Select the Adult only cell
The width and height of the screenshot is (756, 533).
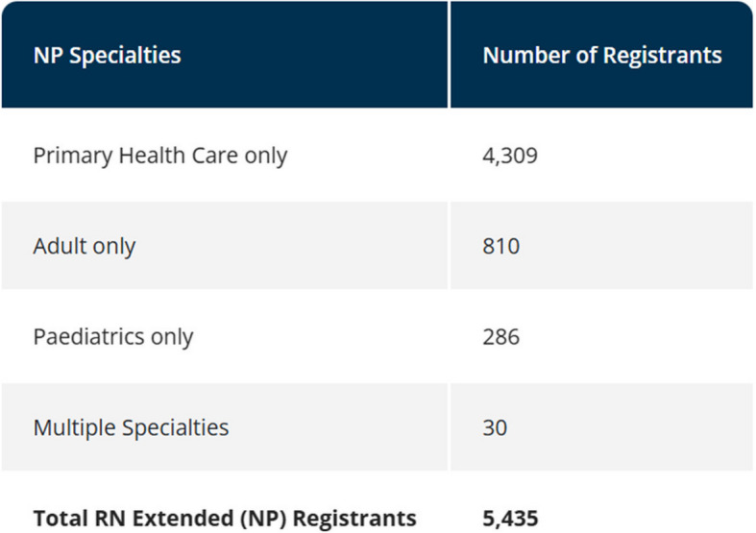coord(85,246)
